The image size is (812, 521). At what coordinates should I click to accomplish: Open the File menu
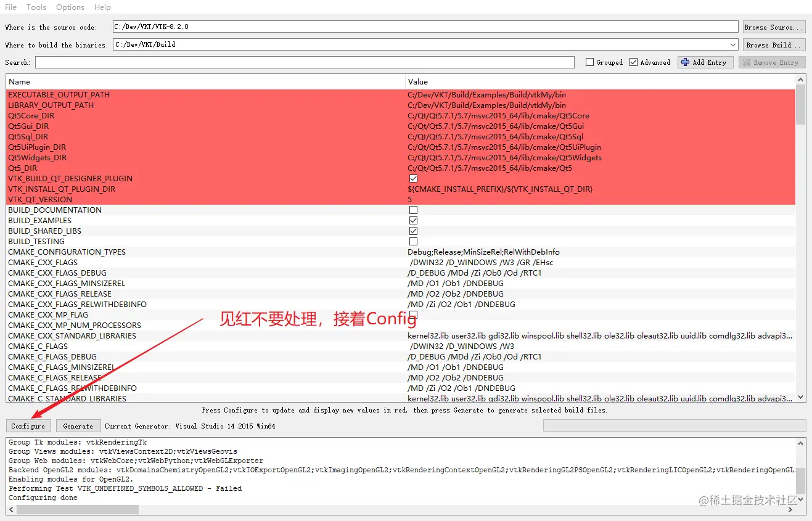[10, 7]
